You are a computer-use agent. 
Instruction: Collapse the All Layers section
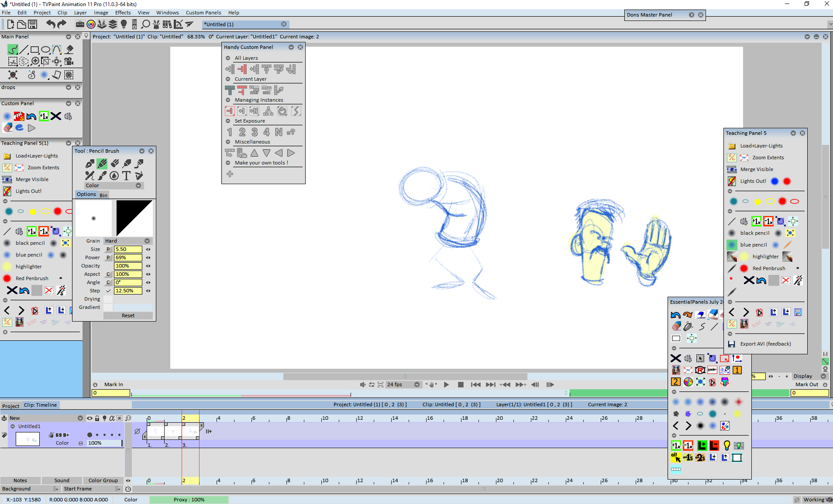pos(227,58)
